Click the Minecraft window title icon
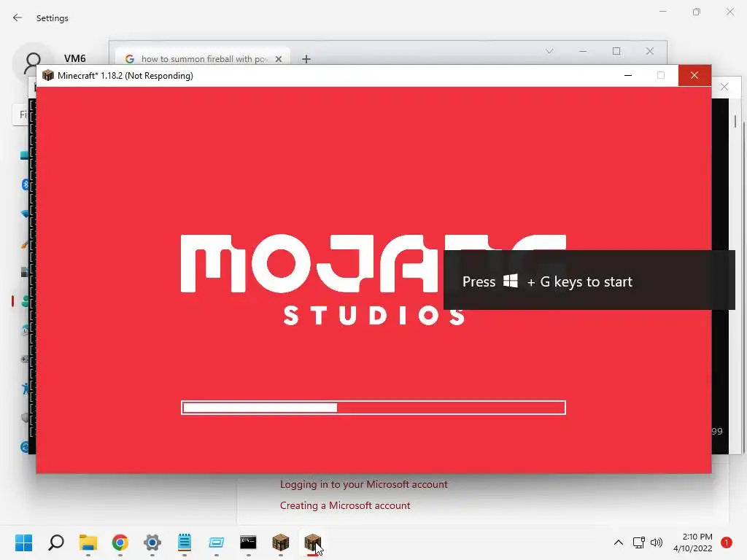 click(x=47, y=75)
